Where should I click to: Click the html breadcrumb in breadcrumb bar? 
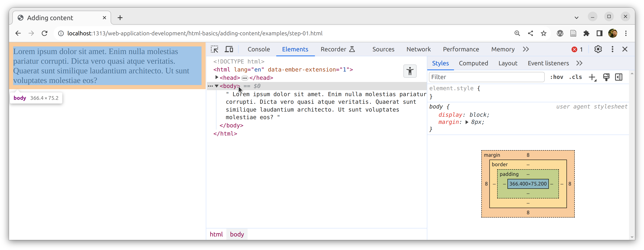tap(216, 234)
